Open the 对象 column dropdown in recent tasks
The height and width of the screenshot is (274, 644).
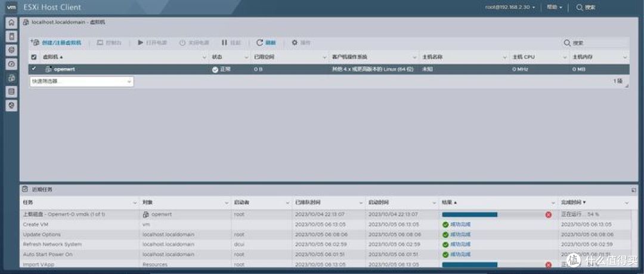pyautogui.click(x=227, y=203)
